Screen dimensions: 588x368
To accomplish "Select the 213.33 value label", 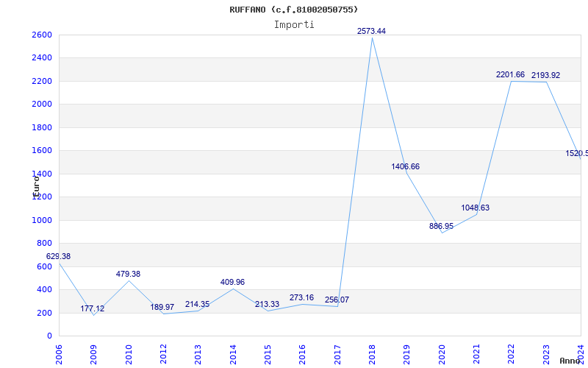I will point(267,304).
